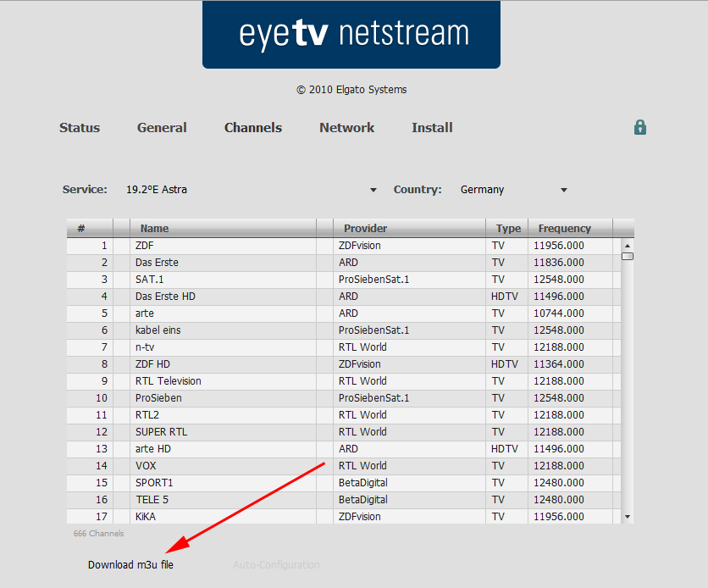Click the greyed-out Auto-Configuration link
708x588 pixels.
pos(276,564)
